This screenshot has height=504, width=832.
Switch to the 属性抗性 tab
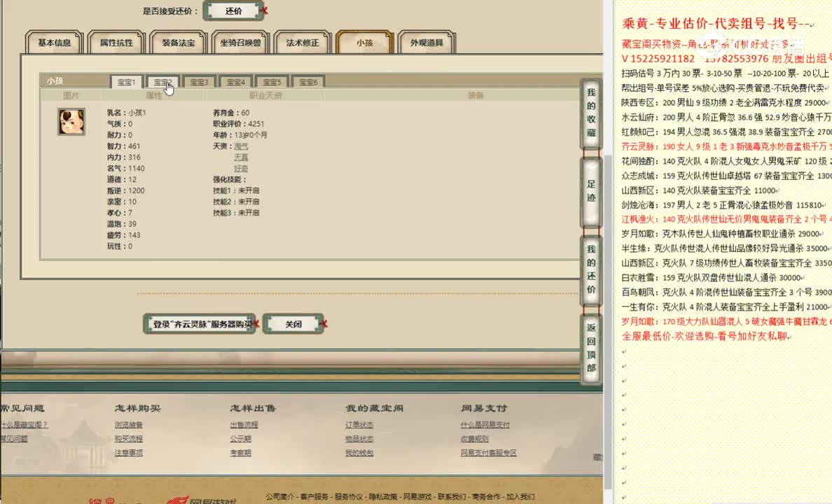tap(116, 43)
